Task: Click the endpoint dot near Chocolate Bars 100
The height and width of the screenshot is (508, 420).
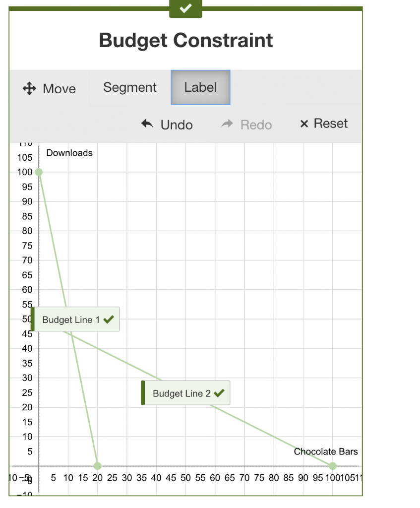Action: tap(332, 466)
